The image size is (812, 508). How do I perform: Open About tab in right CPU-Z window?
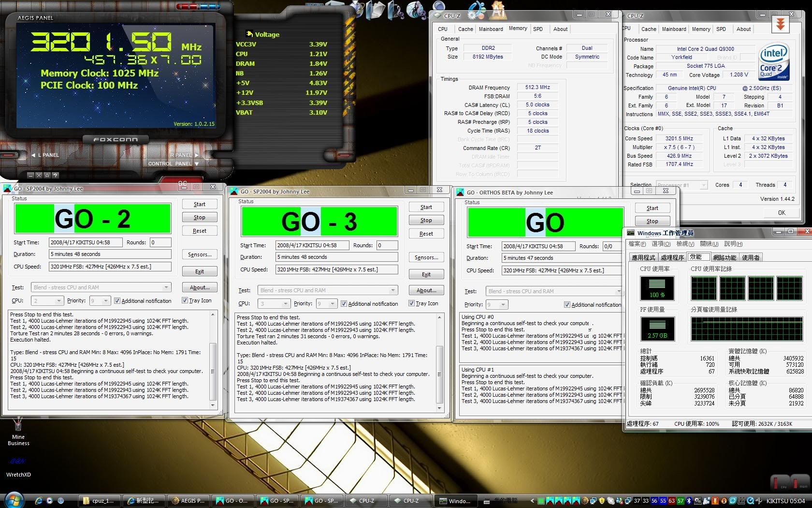coord(743,29)
